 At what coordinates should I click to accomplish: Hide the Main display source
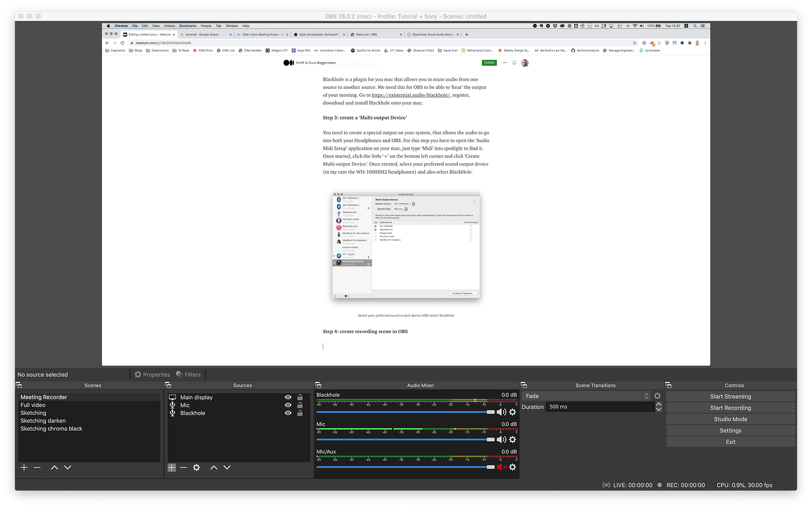(x=288, y=398)
